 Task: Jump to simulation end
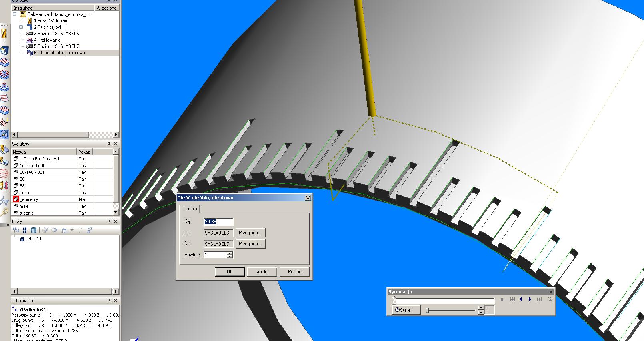click(539, 299)
